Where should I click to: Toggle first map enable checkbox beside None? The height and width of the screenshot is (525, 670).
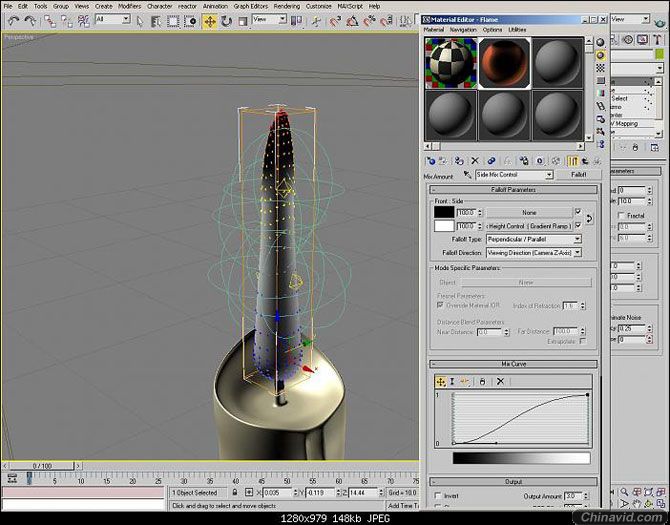tap(578, 211)
